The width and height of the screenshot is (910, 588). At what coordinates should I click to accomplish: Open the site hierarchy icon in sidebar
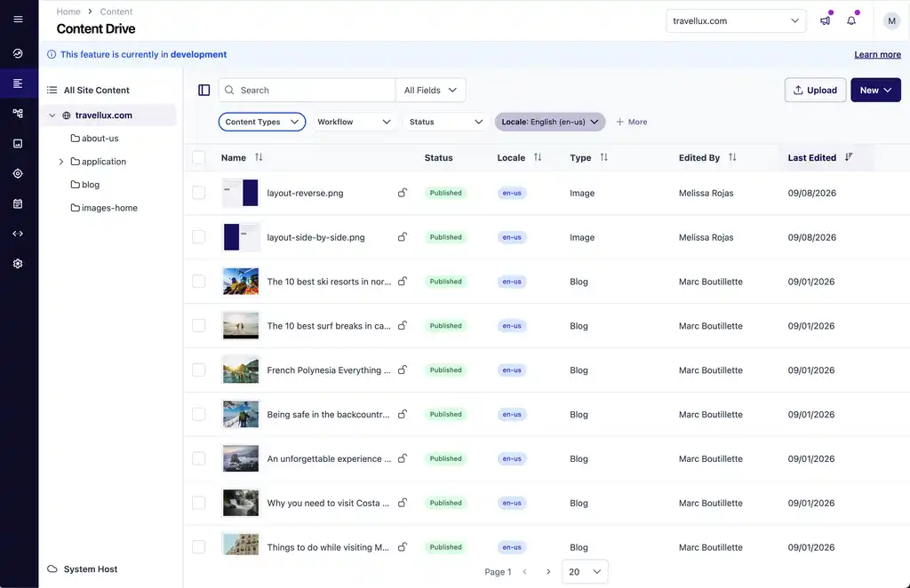tap(18, 113)
